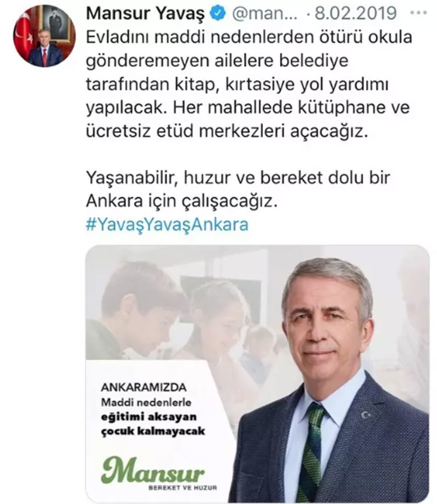The height and width of the screenshot is (504, 437).
Task: Click the framed portrait inside the avatar
Action: click(x=56, y=23)
